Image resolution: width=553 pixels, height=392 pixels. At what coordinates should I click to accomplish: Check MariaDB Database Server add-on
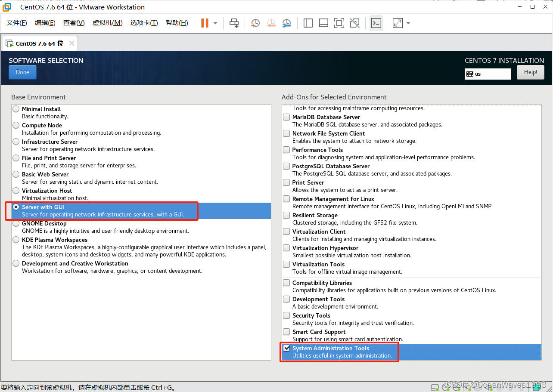click(286, 117)
